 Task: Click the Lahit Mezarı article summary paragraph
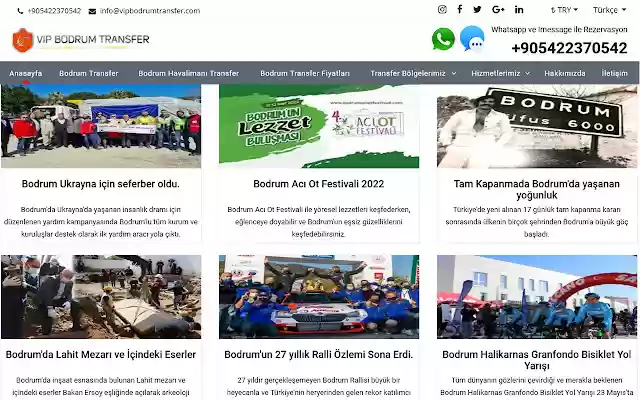pyautogui.click(x=101, y=386)
